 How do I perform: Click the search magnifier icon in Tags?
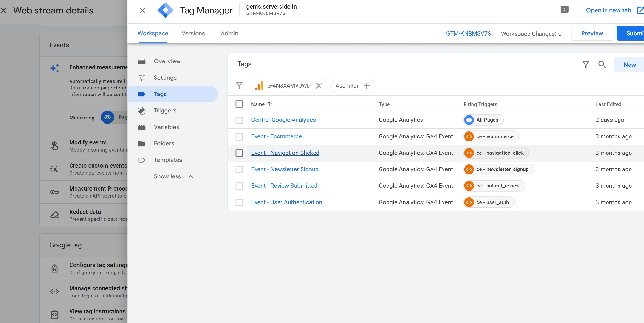(602, 65)
